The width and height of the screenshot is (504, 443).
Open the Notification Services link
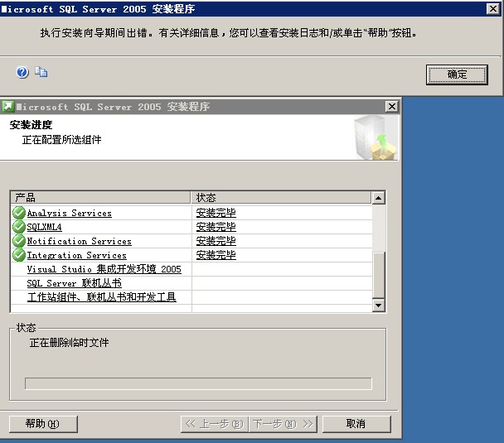tap(79, 242)
